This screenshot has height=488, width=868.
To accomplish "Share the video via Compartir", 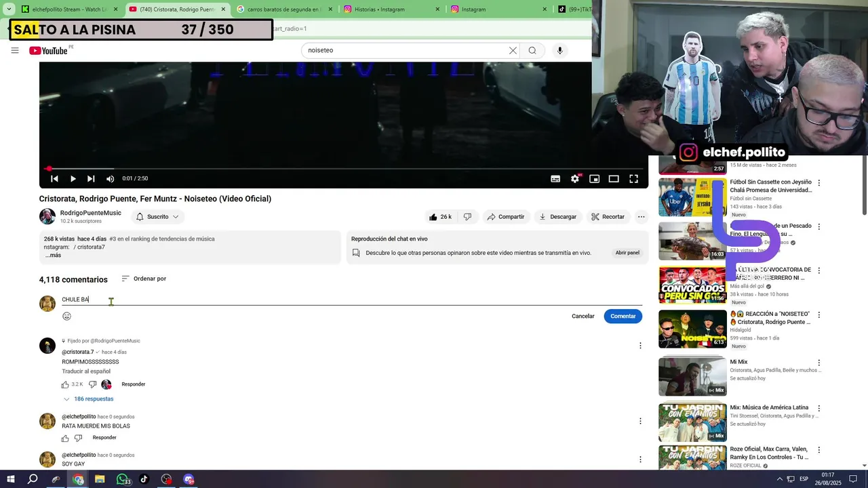I will click(506, 217).
